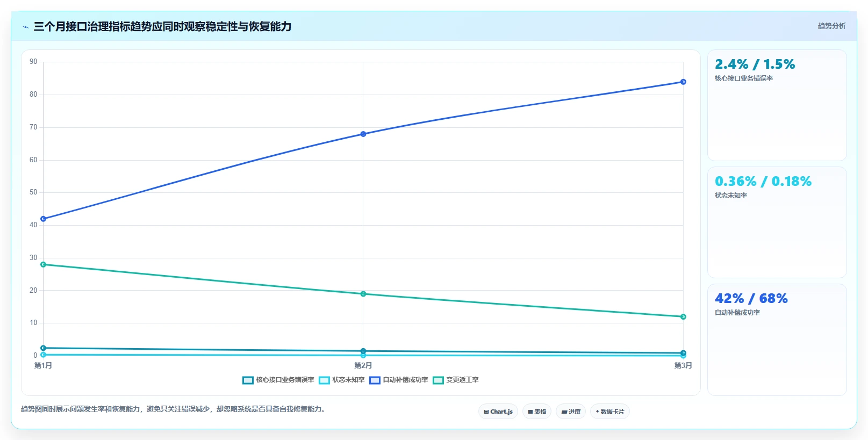The image size is (868, 440).
Task: Click 自动补偿成功率 card label
Action: (x=737, y=313)
